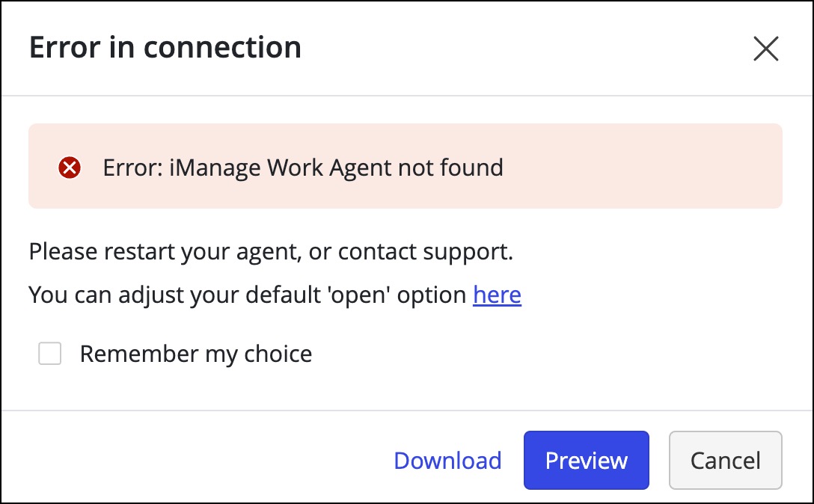Click the Error in connection title text
The width and height of the screenshot is (814, 504).
(x=165, y=46)
